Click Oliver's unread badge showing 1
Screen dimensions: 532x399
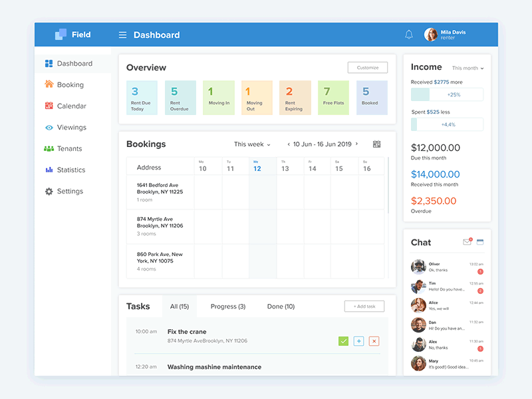pos(480,271)
